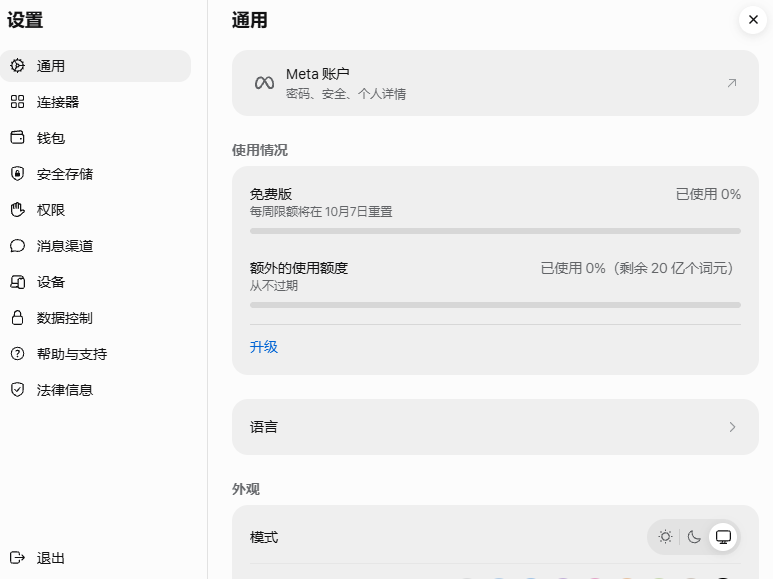
Task: Click the grid icon beside 连接器
Action: pyautogui.click(x=17, y=102)
